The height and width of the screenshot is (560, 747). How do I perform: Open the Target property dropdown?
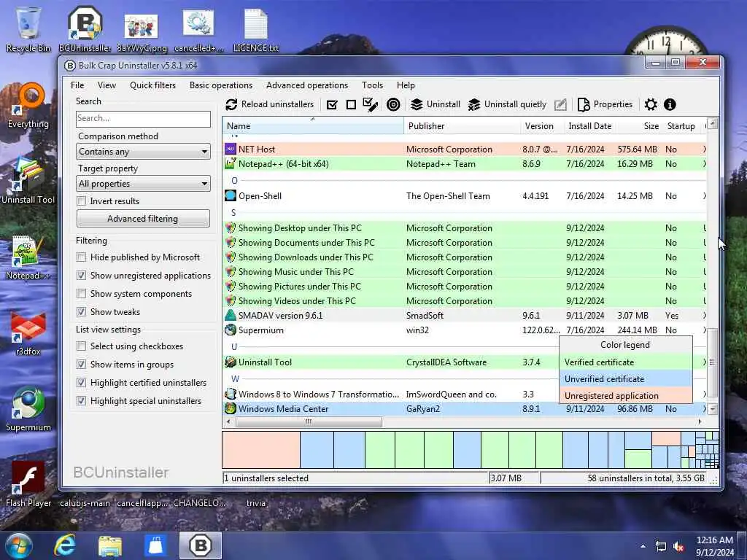(143, 183)
